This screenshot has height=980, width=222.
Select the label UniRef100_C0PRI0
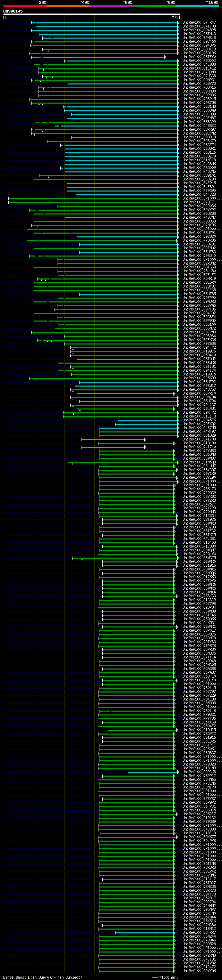(x=199, y=394)
